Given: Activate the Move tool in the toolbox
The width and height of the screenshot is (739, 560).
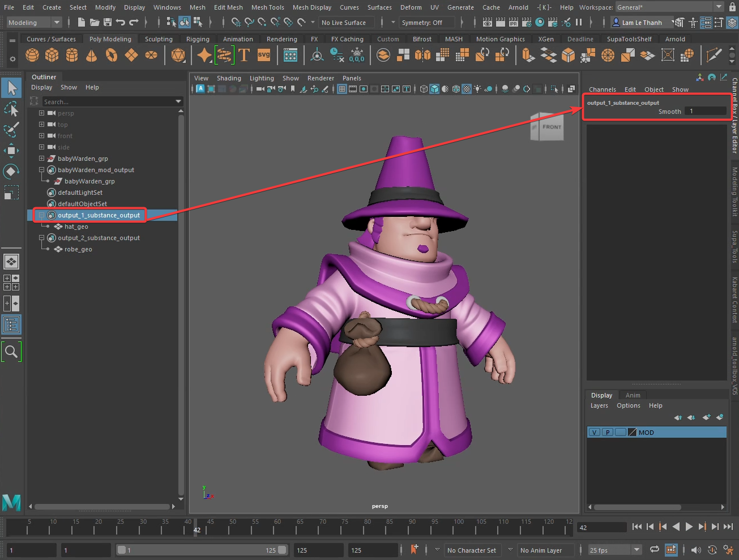Looking at the screenshot, I should coord(11,151).
